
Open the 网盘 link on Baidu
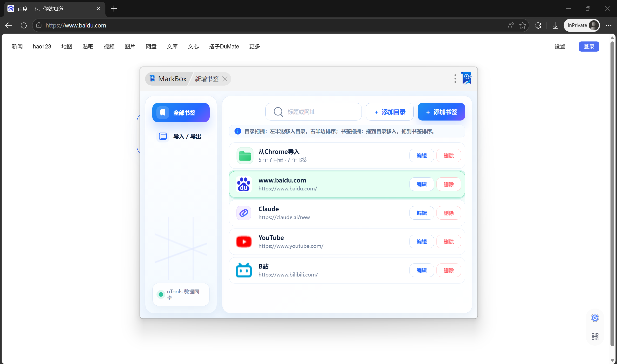click(x=151, y=46)
